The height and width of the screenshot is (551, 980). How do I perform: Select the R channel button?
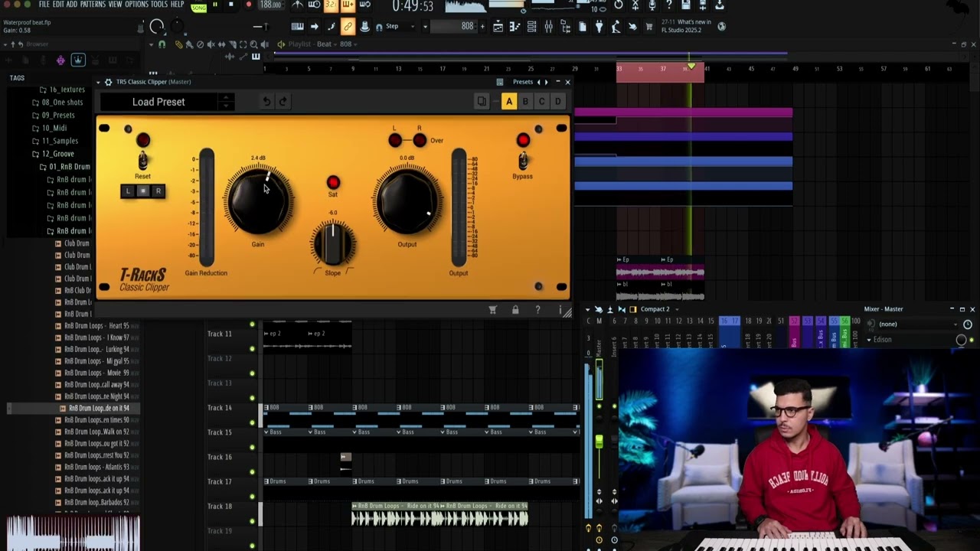point(158,191)
